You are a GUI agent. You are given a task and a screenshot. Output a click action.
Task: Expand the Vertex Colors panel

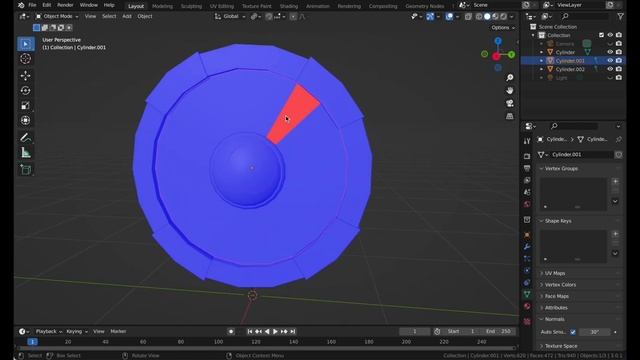pos(560,284)
